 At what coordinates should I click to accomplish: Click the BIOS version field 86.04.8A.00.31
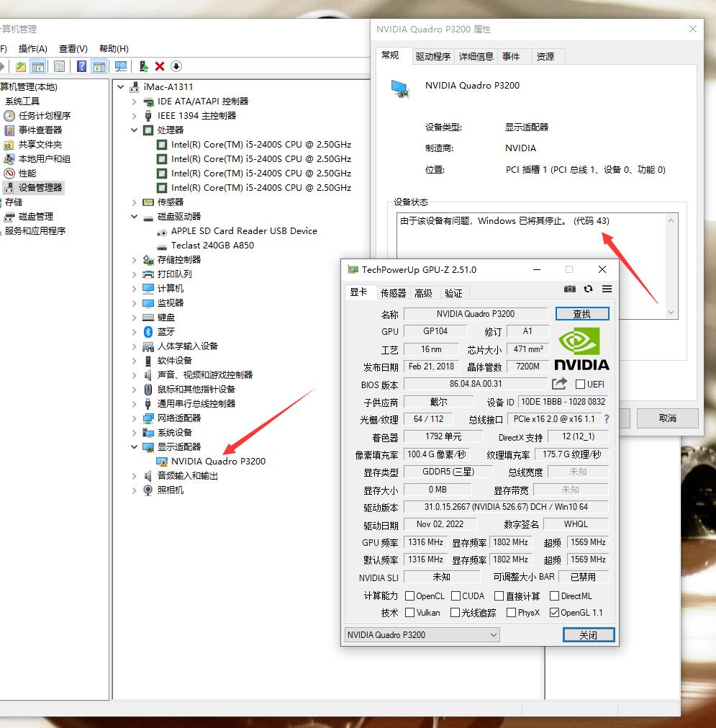(476, 384)
